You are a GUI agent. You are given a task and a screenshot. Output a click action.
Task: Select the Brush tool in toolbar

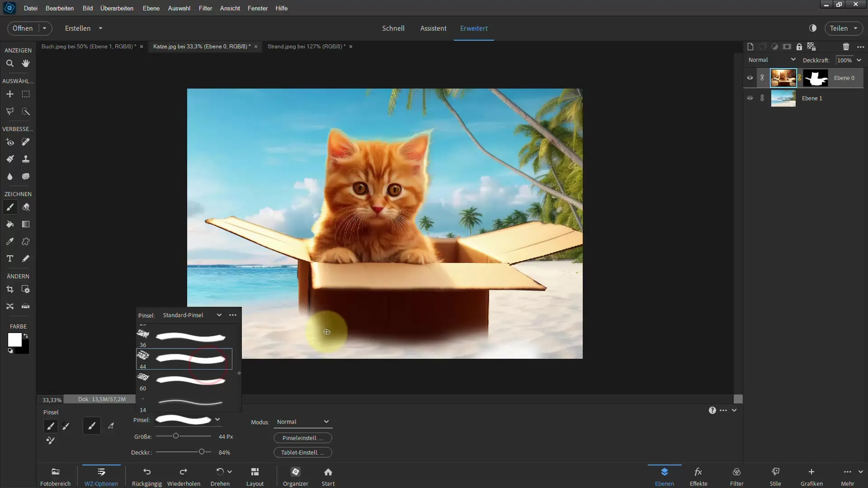point(10,207)
